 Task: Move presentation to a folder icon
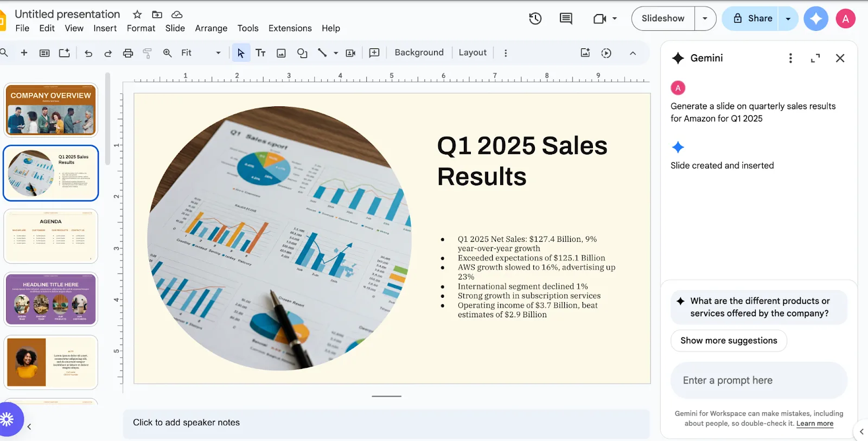157,15
